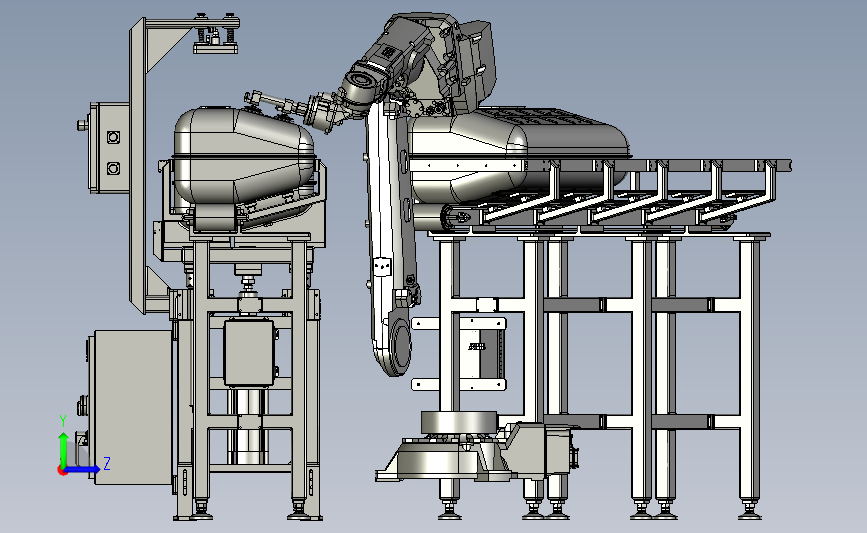Select the fuel tank on the left fixture
The image size is (867, 533).
pos(244,156)
